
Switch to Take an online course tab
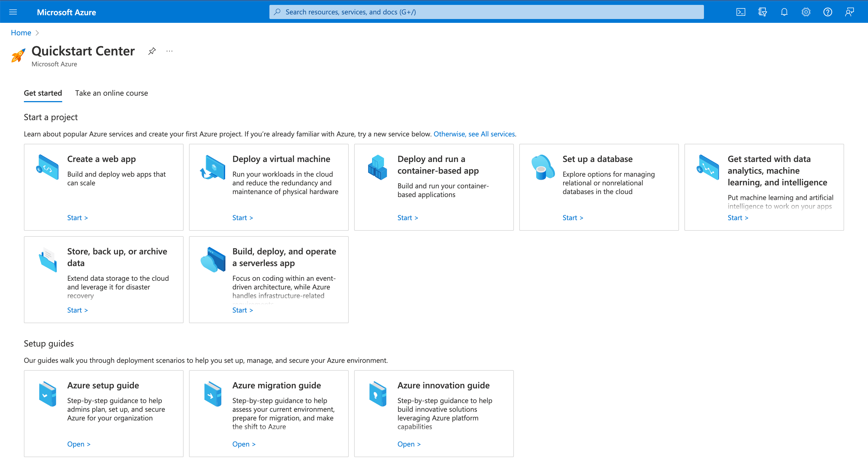point(111,93)
